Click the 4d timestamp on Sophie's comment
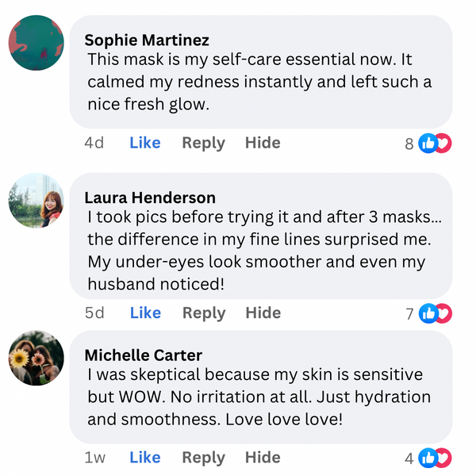The image size is (476, 476). [x=94, y=143]
